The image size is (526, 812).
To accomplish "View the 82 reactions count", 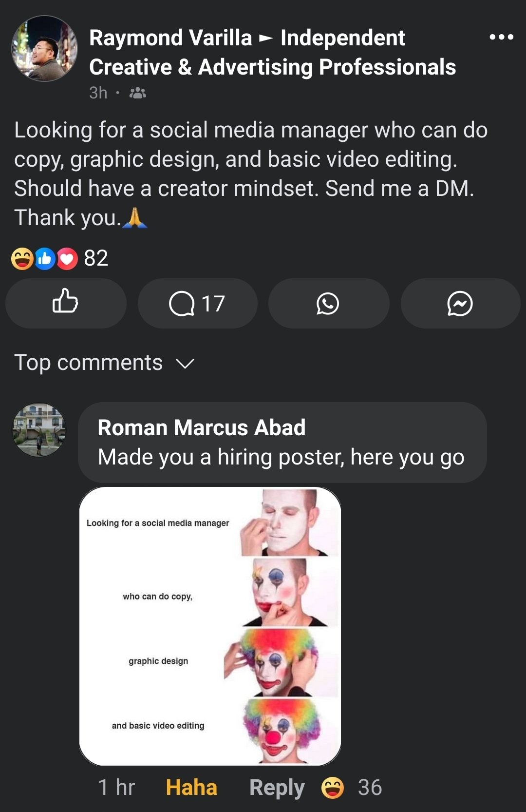I will pyautogui.click(x=96, y=258).
